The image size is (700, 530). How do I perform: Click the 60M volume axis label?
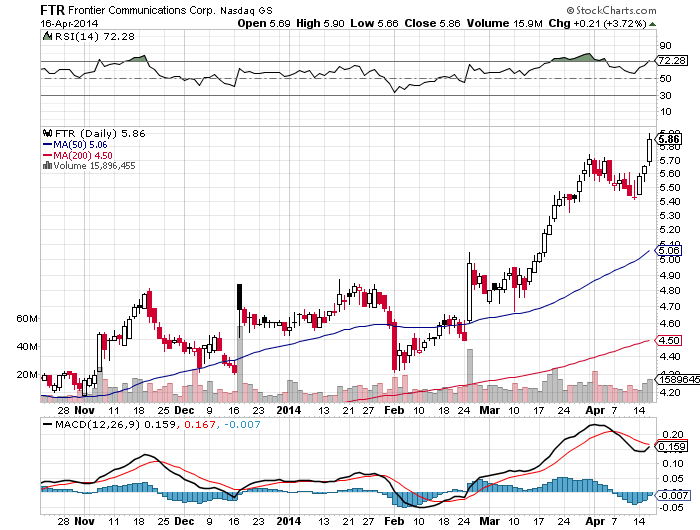27,319
